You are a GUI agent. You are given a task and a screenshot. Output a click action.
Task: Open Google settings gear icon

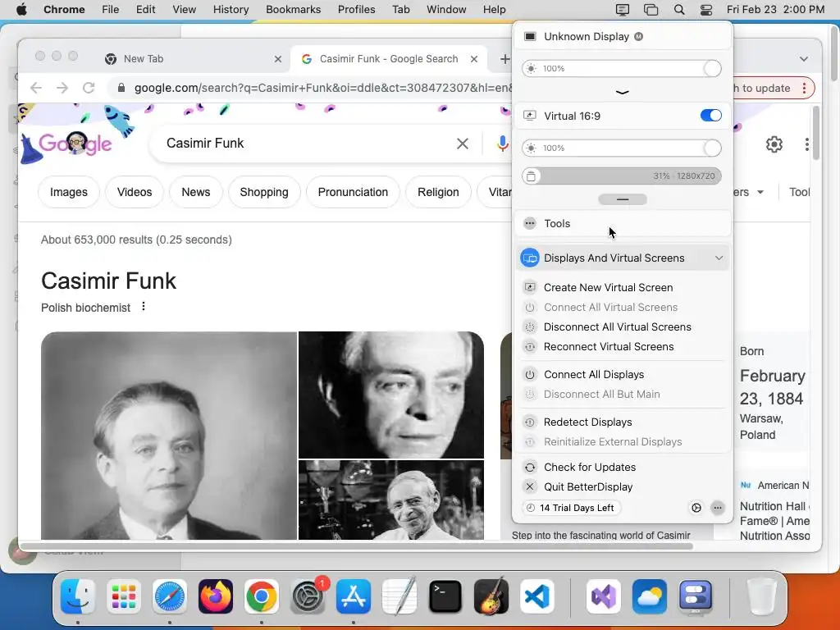(x=774, y=144)
